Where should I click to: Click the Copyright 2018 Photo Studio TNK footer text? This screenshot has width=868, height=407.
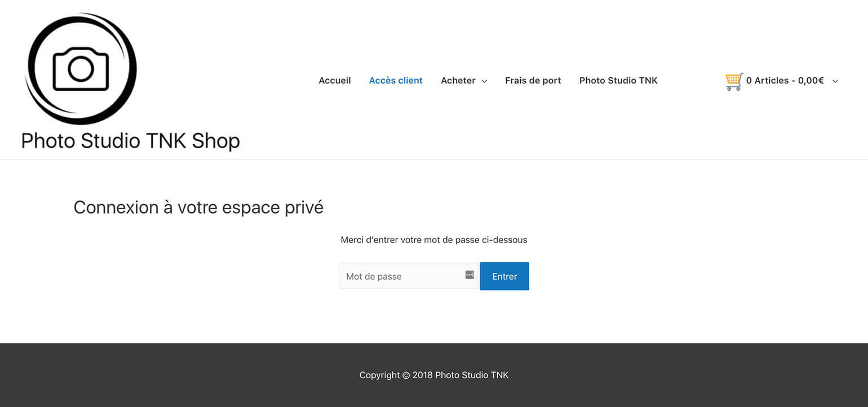tap(433, 375)
